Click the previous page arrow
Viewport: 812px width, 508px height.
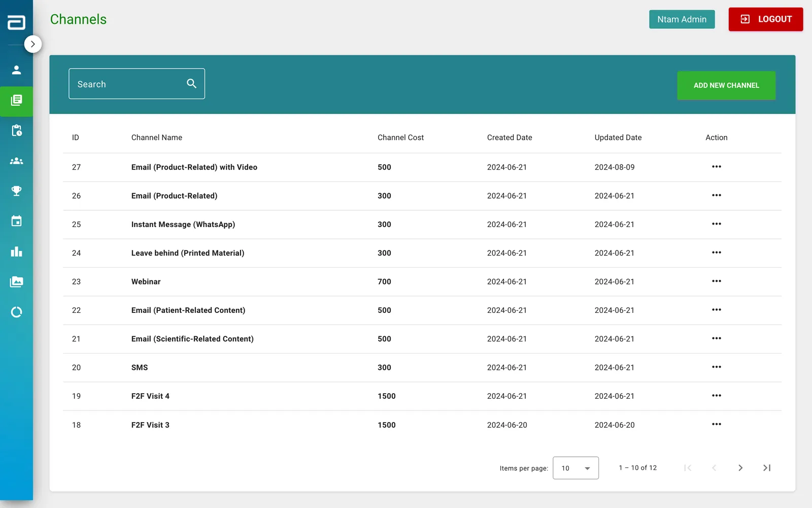(714, 468)
